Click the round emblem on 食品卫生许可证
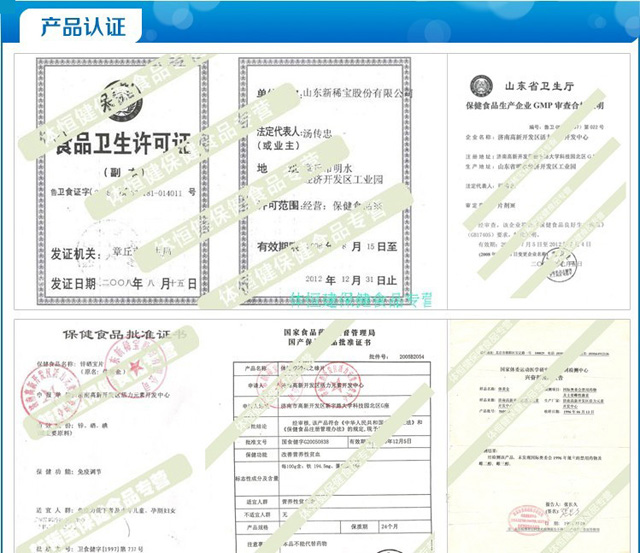This screenshot has height=553, width=640. [x=122, y=100]
